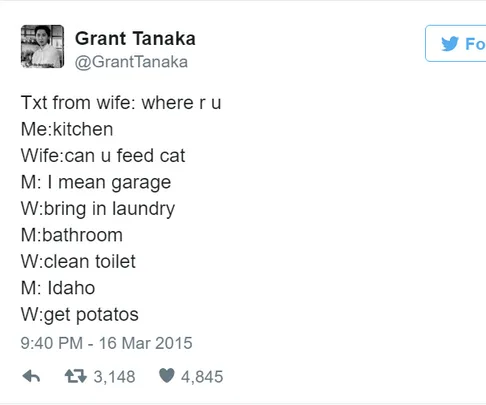Open the Grant Tanaka display name link
486x405 pixels.
click(x=135, y=38)
